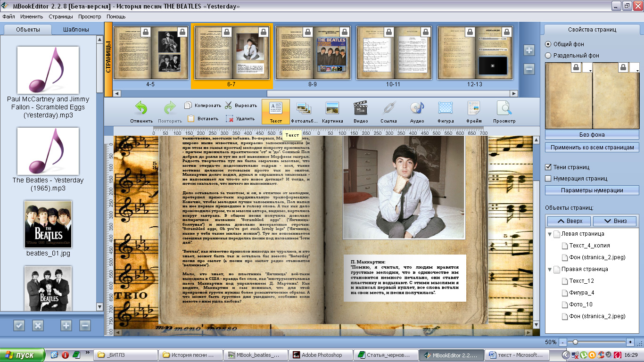Click the X button under objects list
This screenshot has width=644, height=362.
point(38,325)
